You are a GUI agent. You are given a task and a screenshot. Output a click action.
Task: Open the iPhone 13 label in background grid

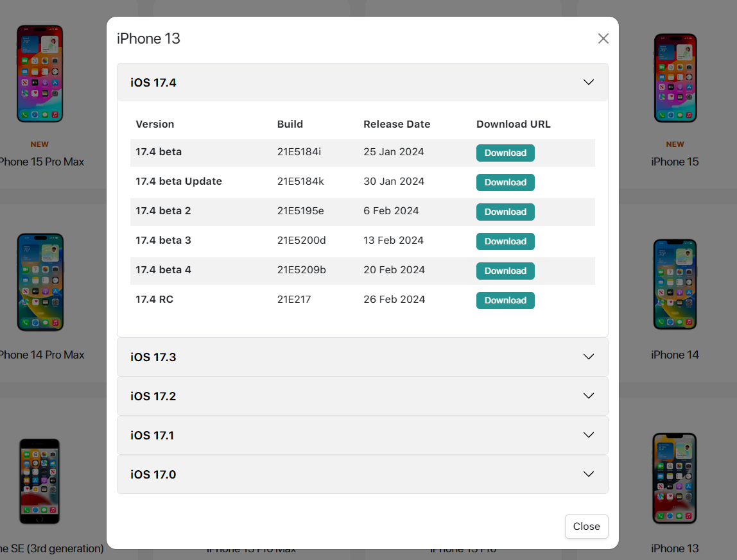[675, 548]
